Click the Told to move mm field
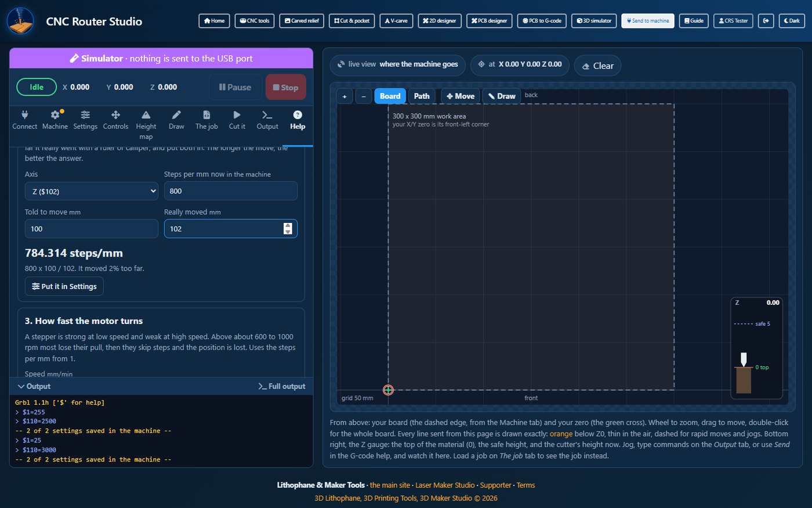 coord(92,229)
